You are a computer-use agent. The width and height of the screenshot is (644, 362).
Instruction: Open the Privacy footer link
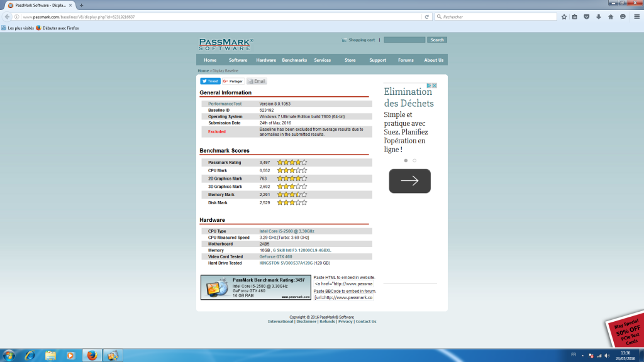click(x=345, y=321)
